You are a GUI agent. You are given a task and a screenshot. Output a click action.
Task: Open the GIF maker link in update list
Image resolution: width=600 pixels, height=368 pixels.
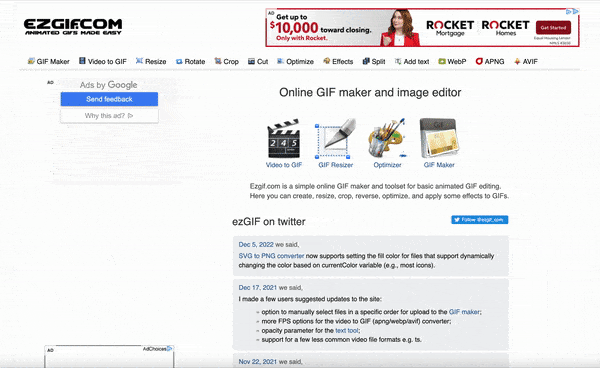(x=464, y=312)
